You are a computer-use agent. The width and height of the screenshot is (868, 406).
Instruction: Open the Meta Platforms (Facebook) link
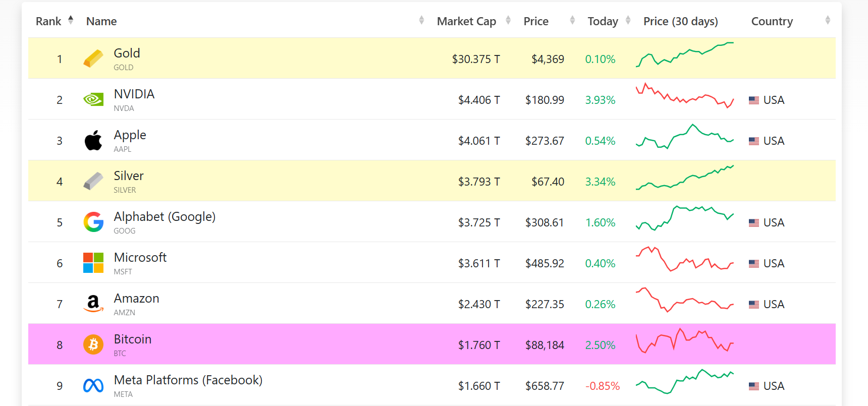(x=188, y=380)
